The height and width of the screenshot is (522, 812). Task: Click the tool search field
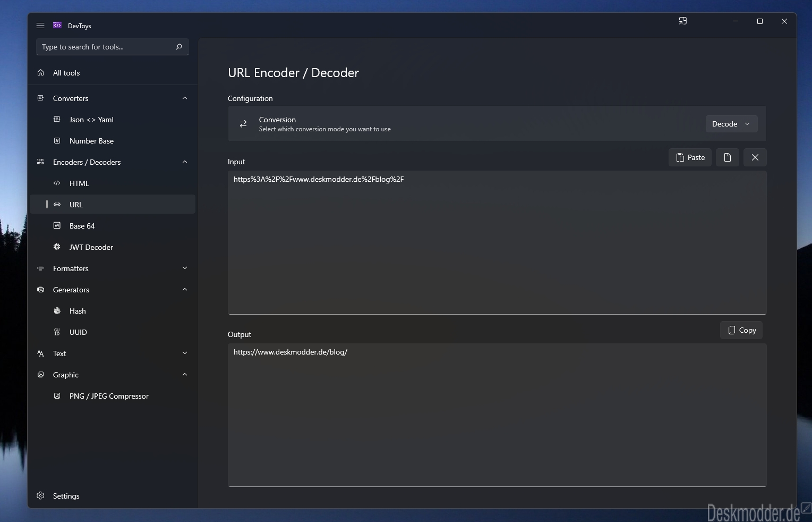click(106, 47)
